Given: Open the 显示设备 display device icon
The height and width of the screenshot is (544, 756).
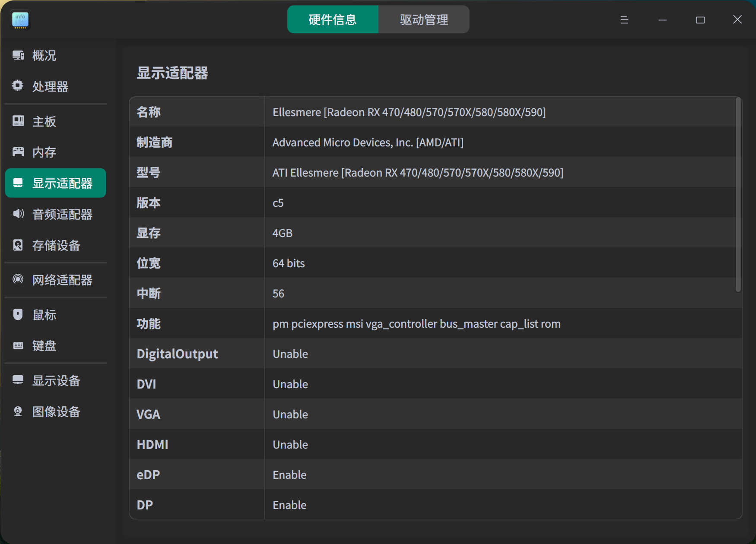Looking at the screenshot, I should [17, 380].
